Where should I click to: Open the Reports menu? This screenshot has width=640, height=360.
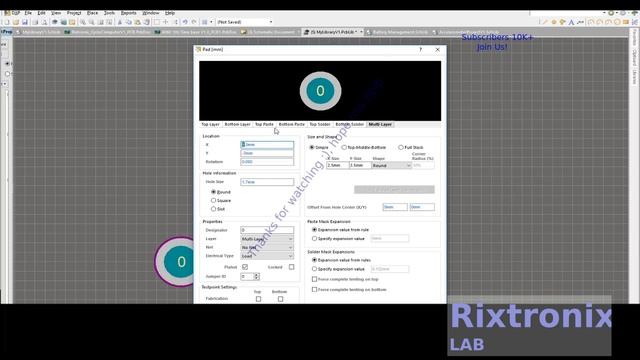[x=128, y=13]
